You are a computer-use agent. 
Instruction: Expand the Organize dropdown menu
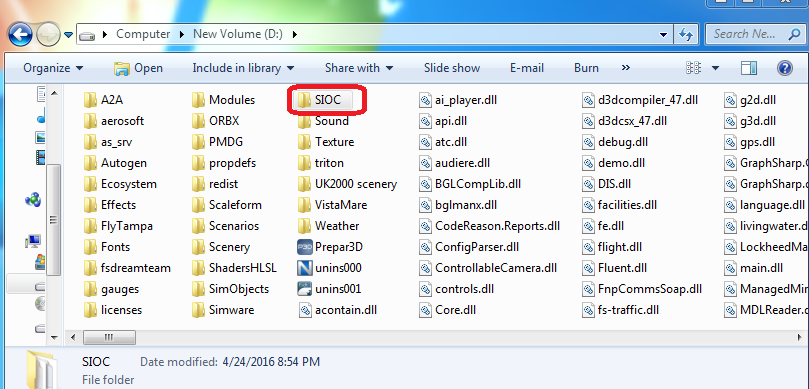point(53,68)
